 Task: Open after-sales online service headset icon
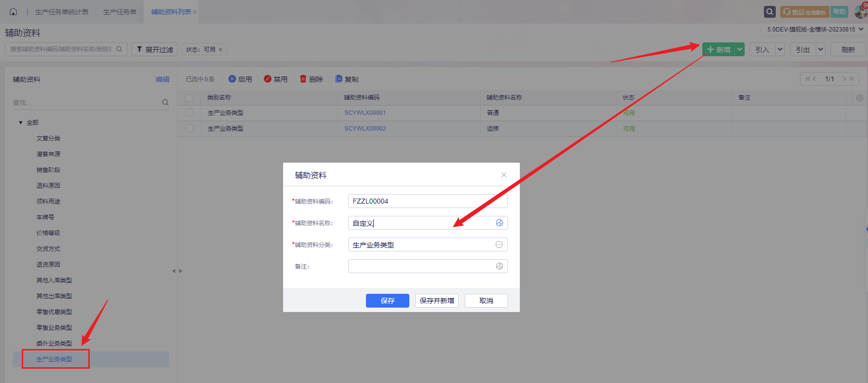tap(787, 12)
